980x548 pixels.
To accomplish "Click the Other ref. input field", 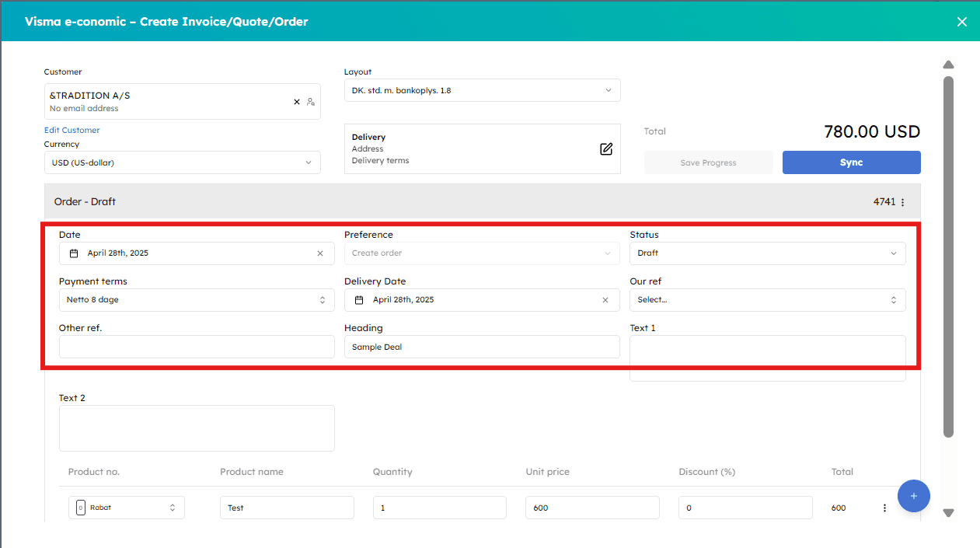I will point(197,347).
